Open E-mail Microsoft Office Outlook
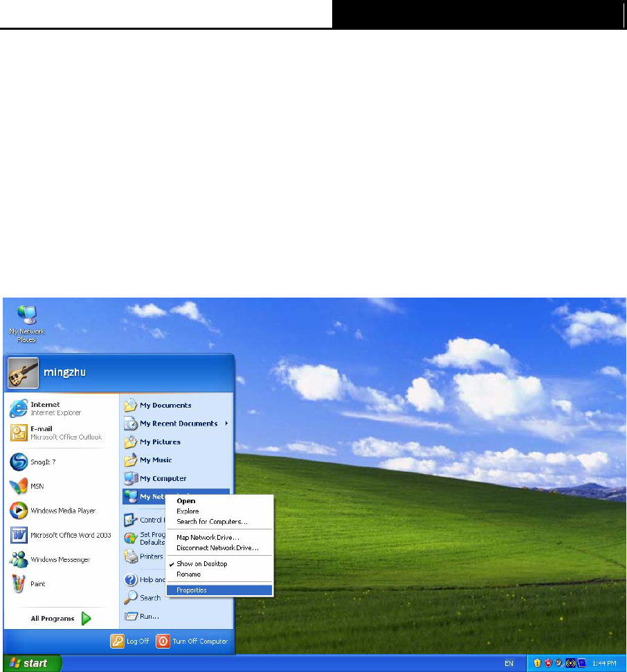Screen dimensions: 627x672 pos(60,433)
